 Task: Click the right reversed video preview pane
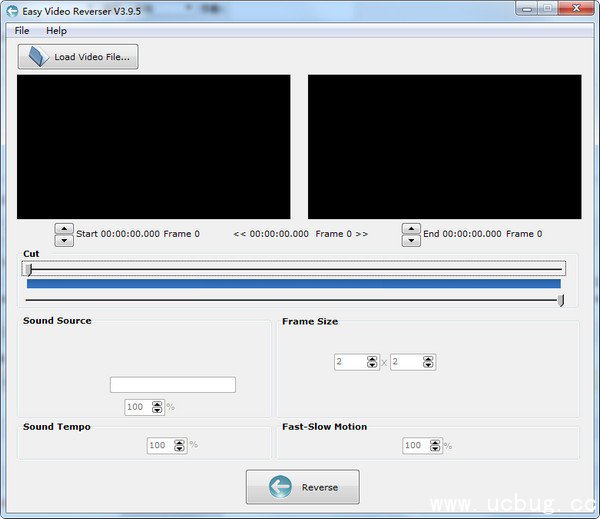click(x=444, y=146)
